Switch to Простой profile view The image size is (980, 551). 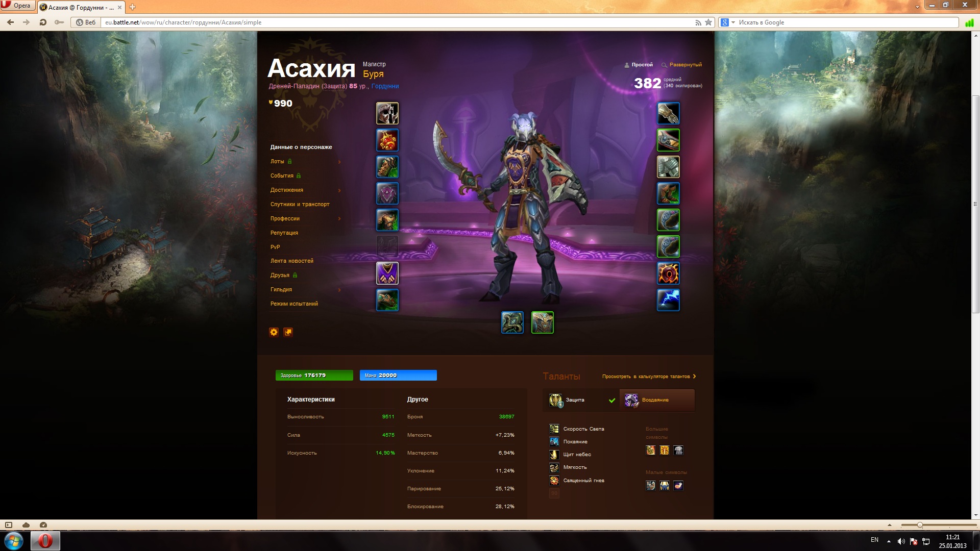pyautogui.click(x=639, y=65)
